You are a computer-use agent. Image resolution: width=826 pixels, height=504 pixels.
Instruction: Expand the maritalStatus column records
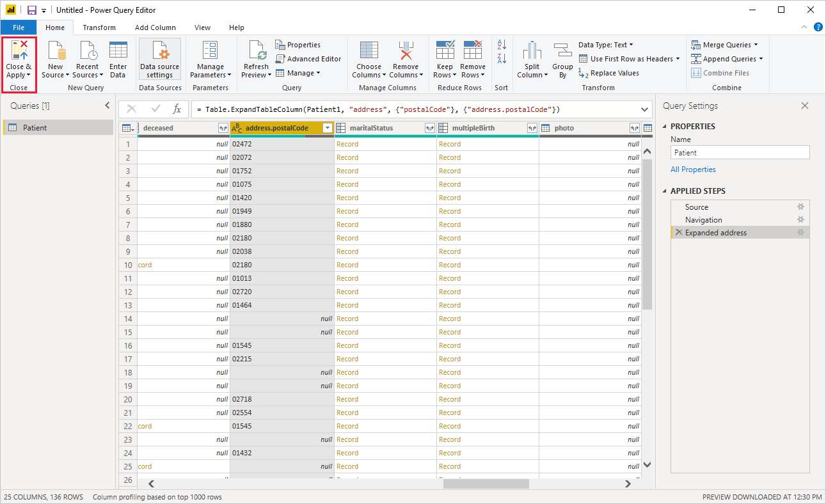pos(429,129)
